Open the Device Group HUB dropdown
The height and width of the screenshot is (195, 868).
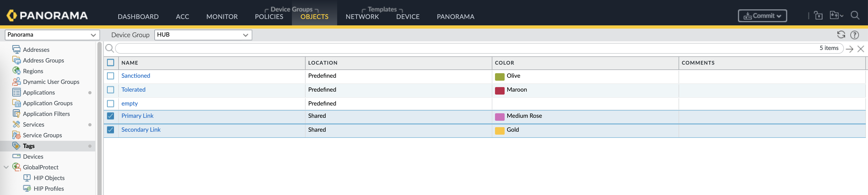point(203,35)
